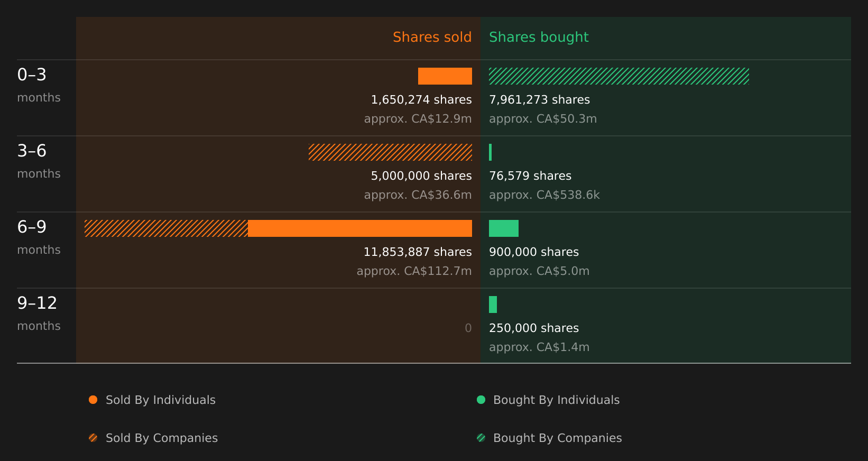Click the hatched Bought By Companies legend icon
868x461 pixels.
tap(481, 438)
